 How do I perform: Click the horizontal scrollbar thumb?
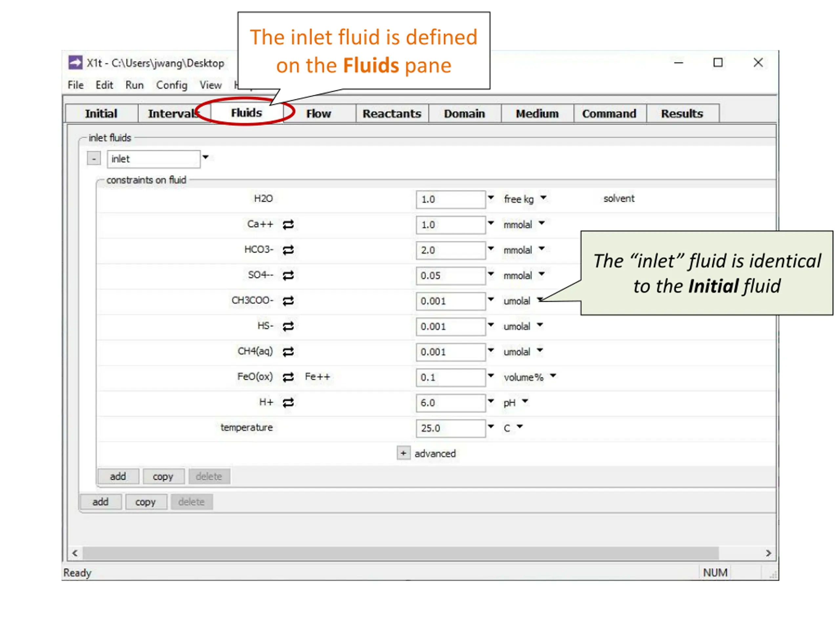point(401,553)
